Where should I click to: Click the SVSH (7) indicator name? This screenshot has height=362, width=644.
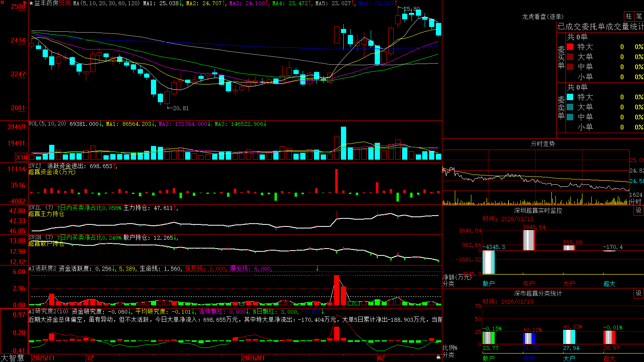41,238
